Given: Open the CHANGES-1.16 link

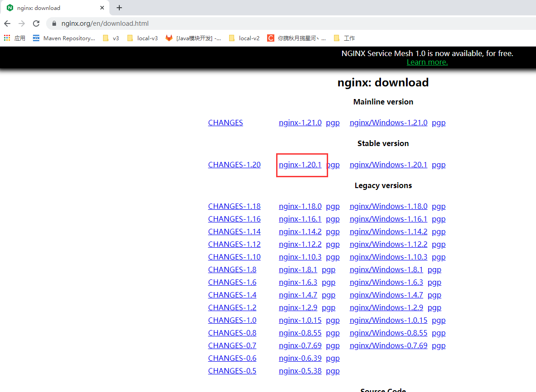Looking at the screenshot, I should 235,219.
